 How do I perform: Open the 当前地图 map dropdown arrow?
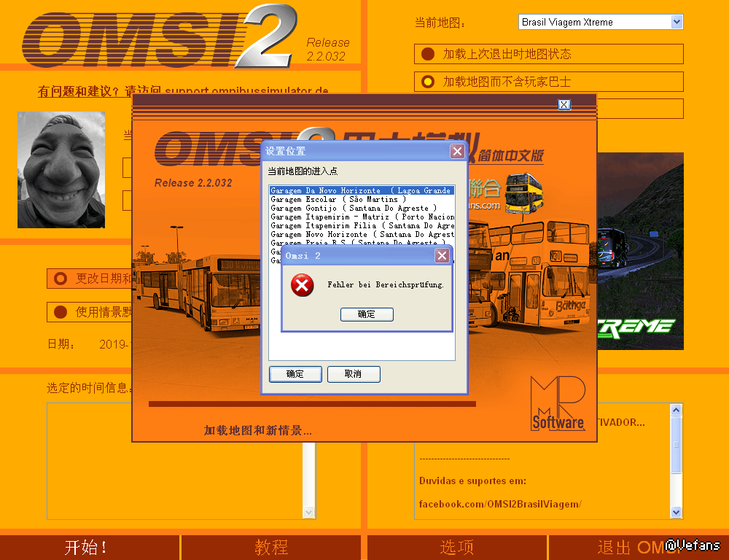point(677,22)
